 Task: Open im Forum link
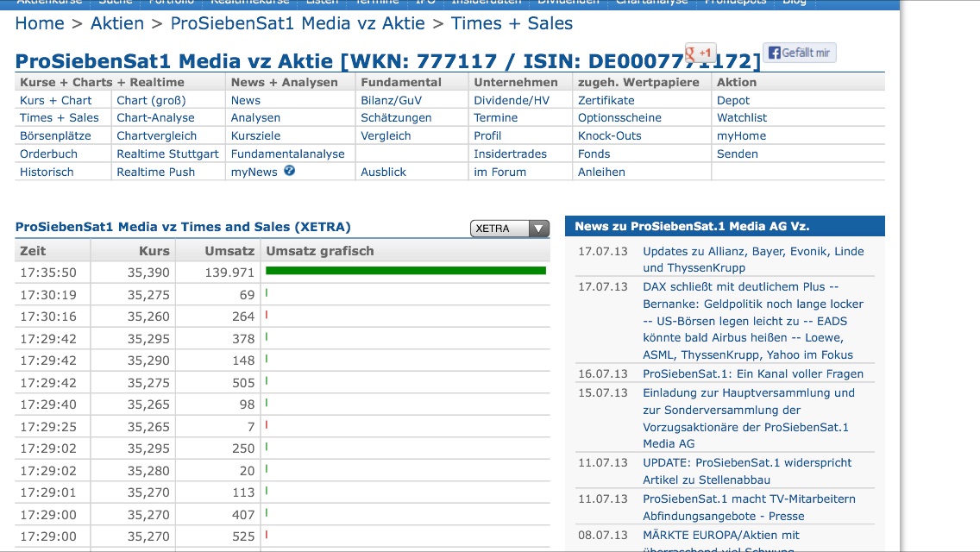[500, 172]
